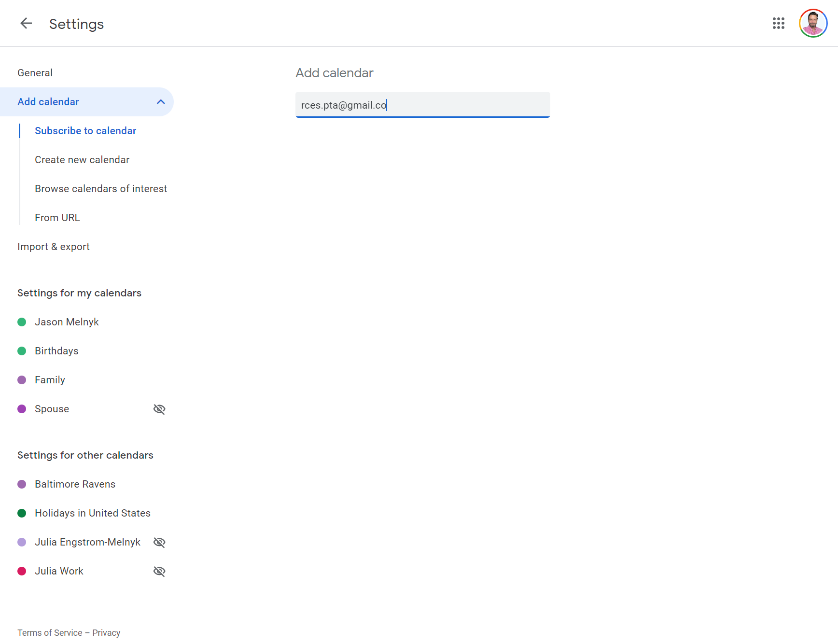The height and width of the screenshot is (644, 838).
Task: Select Subscribe to calendar option
Action: tap(85, 131)
